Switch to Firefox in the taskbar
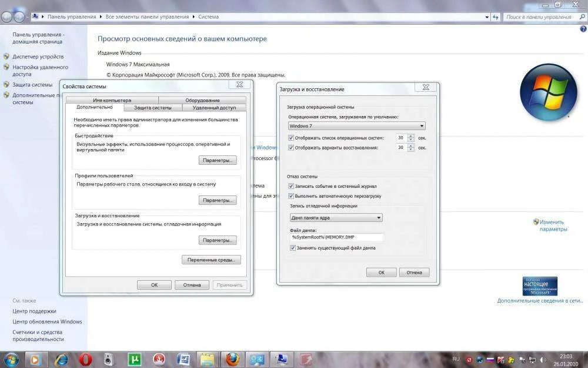 pyautogui.click(x=232, y=360)
